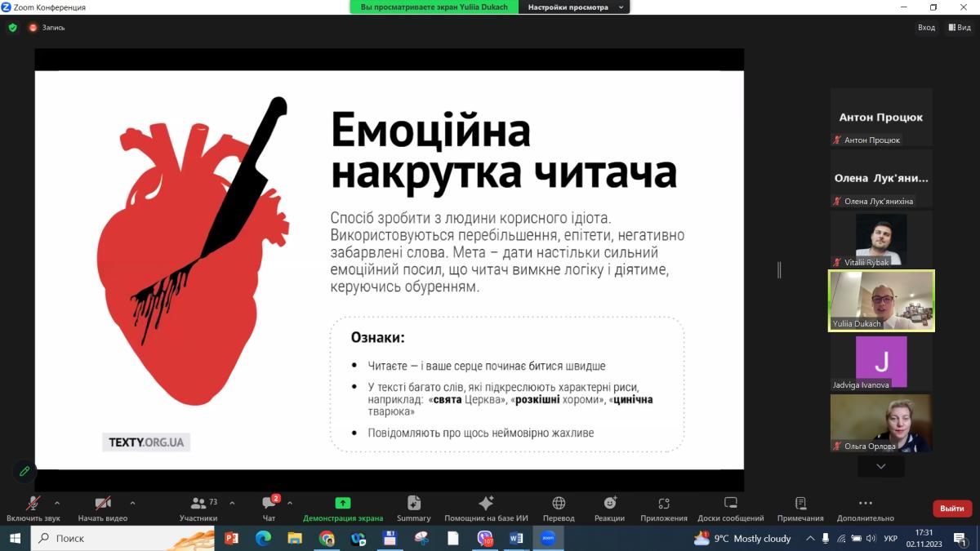Select Антон Процюк participant tile
This screenshot has height=551, width=980.
(x=881, y=117)
